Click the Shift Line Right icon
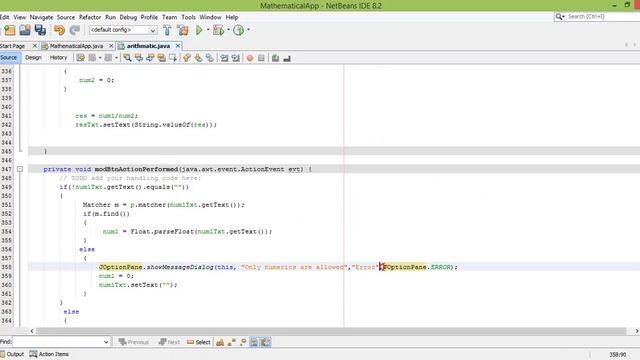The width and height of the screenshot is (640, 360). click(x=236, y=58)
